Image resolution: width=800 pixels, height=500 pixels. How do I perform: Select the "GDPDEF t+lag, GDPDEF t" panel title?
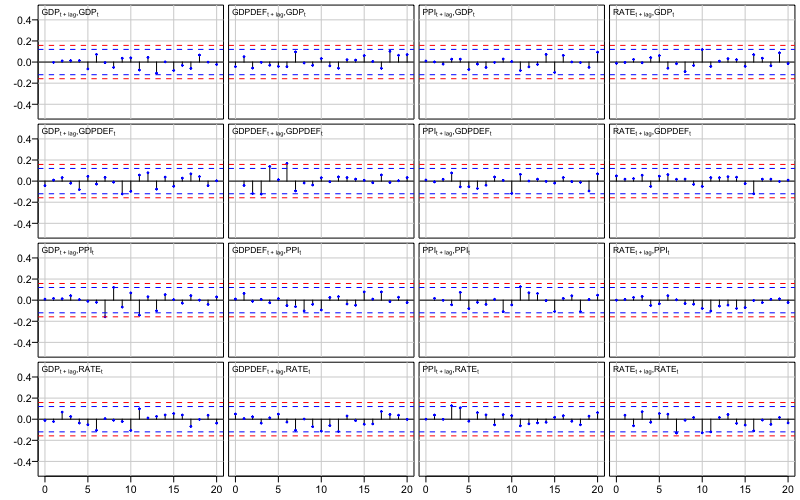click(x=278, y=132)
